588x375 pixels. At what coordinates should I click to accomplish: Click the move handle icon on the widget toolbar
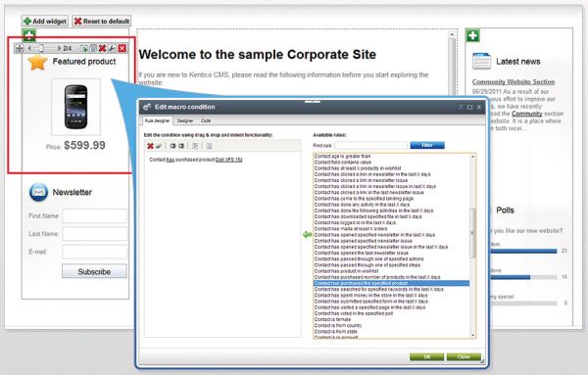[20, 48]
